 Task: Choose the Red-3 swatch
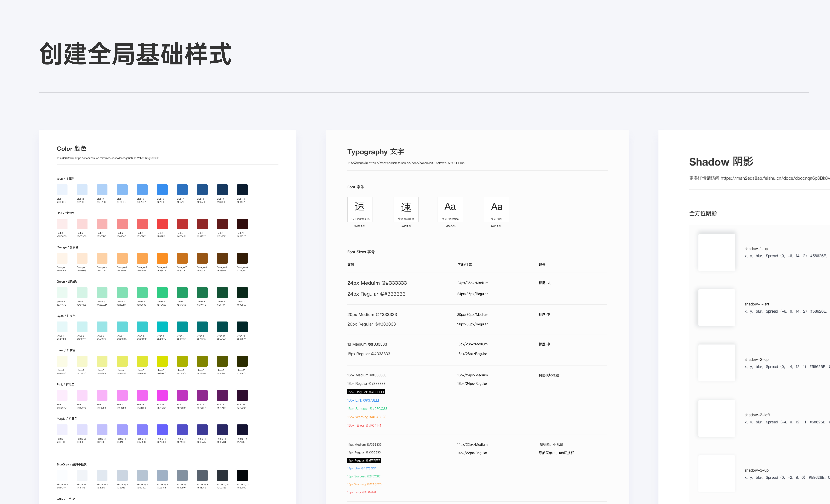102,224
